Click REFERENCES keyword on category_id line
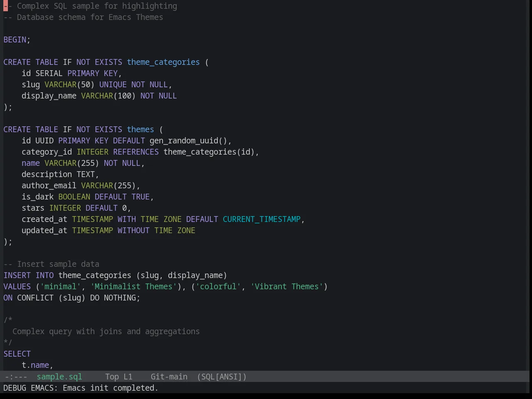The image size is (532, 399). coord(136,152)
